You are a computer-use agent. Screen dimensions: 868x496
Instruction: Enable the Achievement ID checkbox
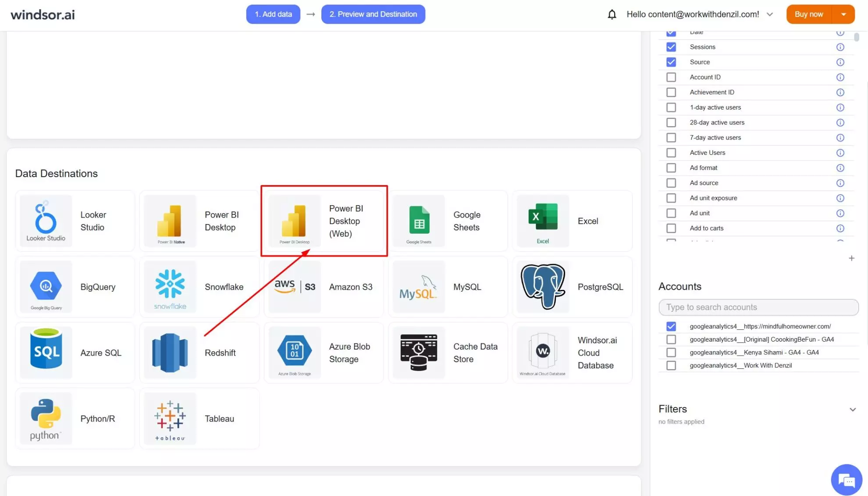[671, 92]
